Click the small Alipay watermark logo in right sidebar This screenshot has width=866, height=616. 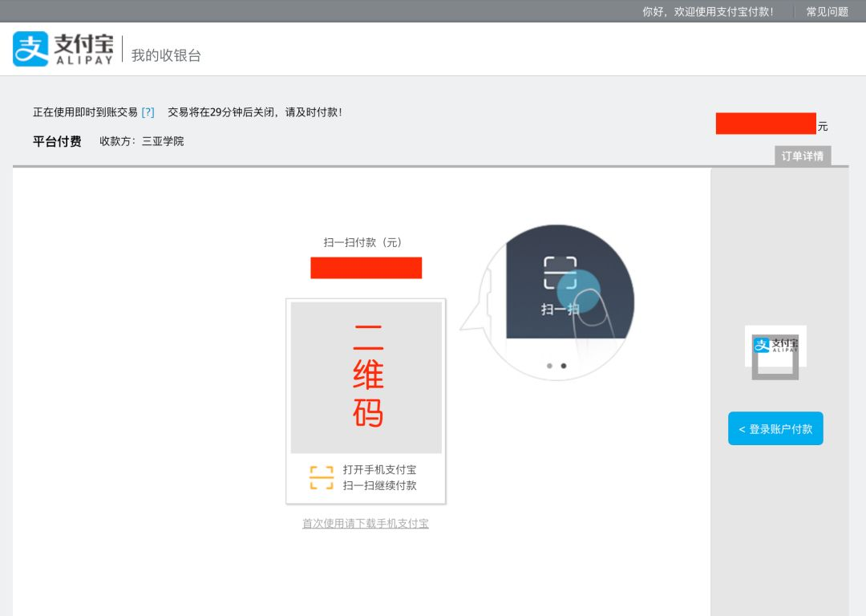click(x=775, y=346)
